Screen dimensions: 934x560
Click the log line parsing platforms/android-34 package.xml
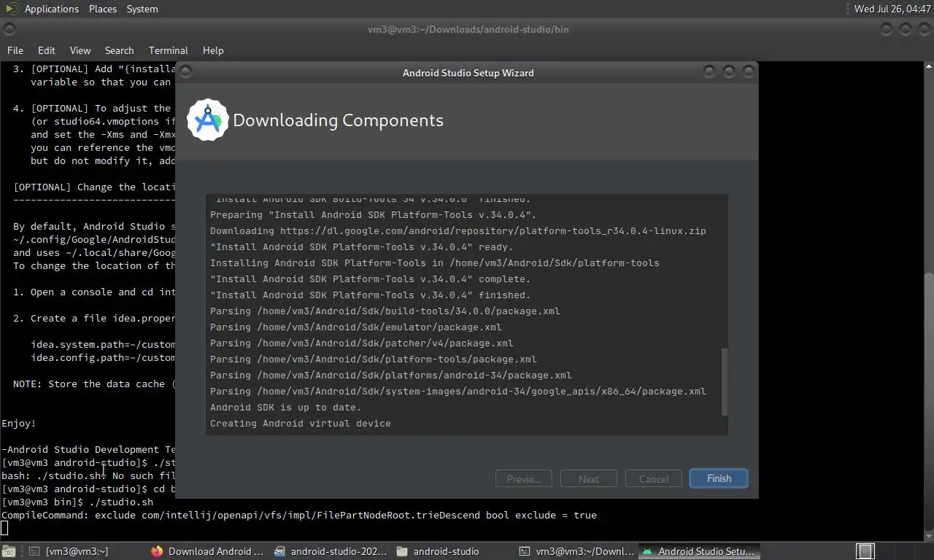point(391,376)
